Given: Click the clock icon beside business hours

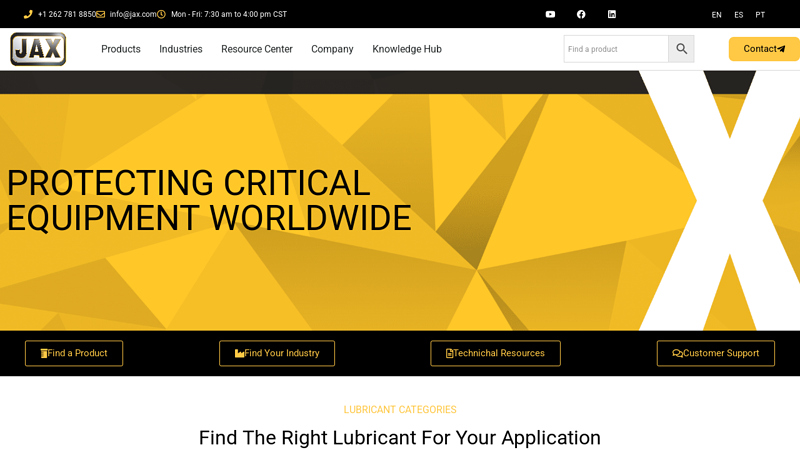Looking at the screenshot, I should point(161,14).
